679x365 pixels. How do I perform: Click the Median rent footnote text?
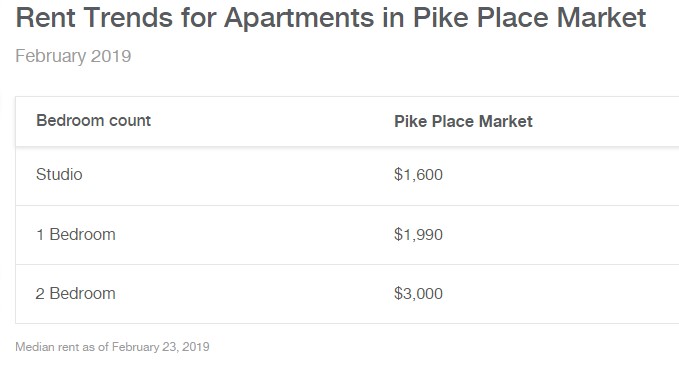(113, 347)
